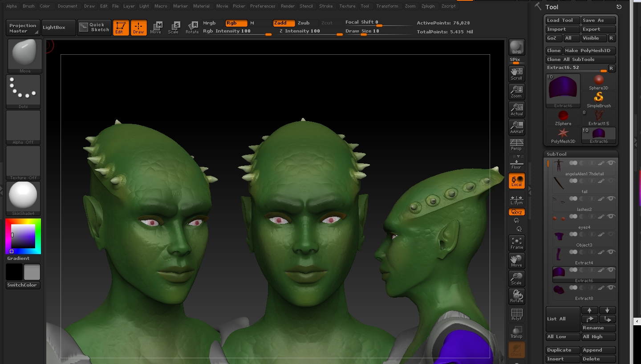Click the Draw Size slider
This screenshot has width=641, height=364.
point(378,32)
